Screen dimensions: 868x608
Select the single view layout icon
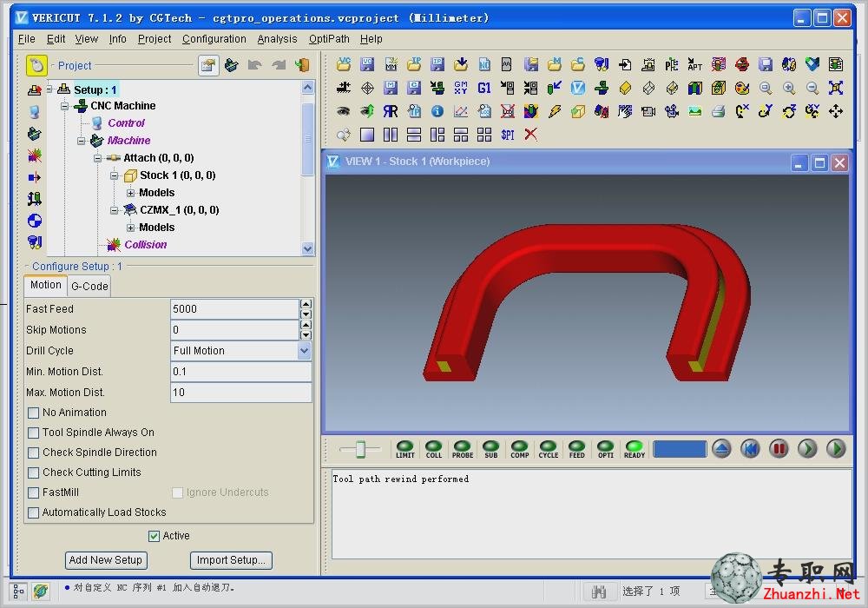pos(367,135)
